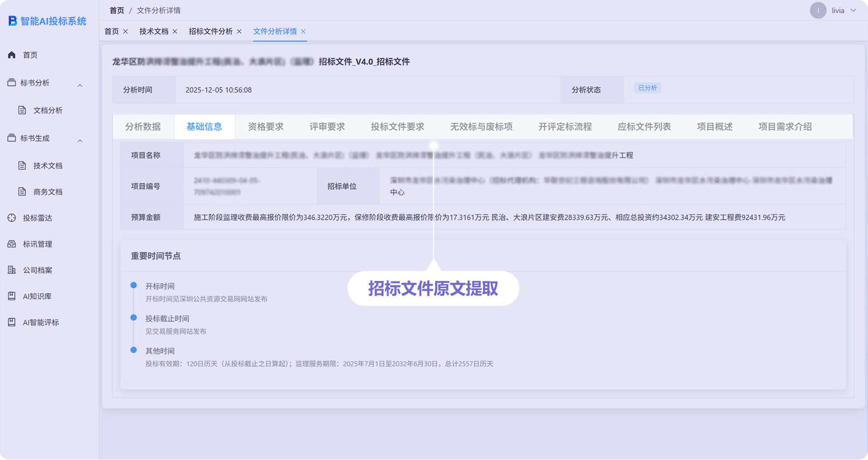Close the 技术文档 page tab
The image size is (868, 460).
(175, 32)
